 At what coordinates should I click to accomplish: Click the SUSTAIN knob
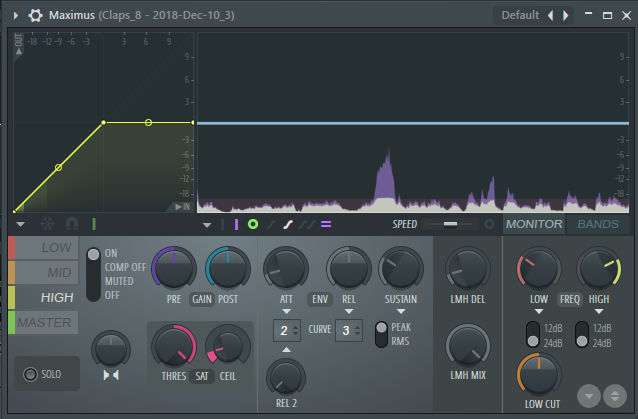click(x=401, y=268)
